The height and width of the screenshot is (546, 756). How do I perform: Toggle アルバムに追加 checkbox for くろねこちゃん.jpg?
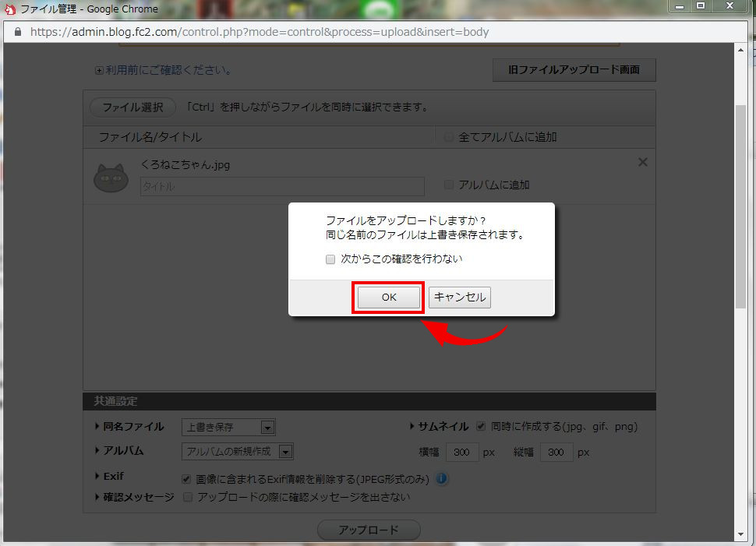pos(449,185)
